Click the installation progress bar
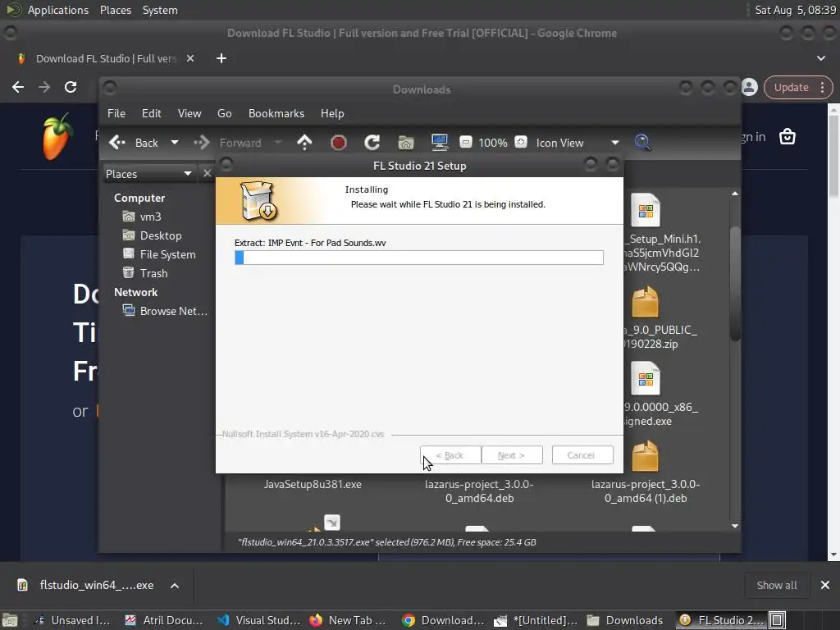 coord(419,258)
